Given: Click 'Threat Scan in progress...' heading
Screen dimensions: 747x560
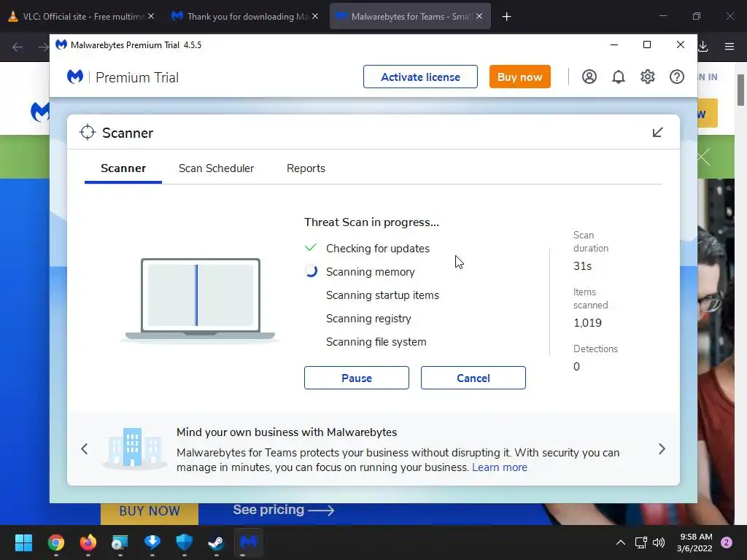Looking at the screenshot, I should click(x=371, y=222).
